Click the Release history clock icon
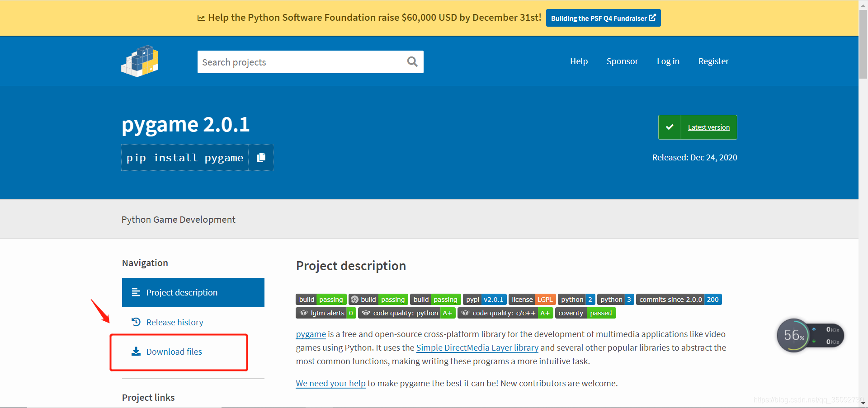 [x=136, y=322]
